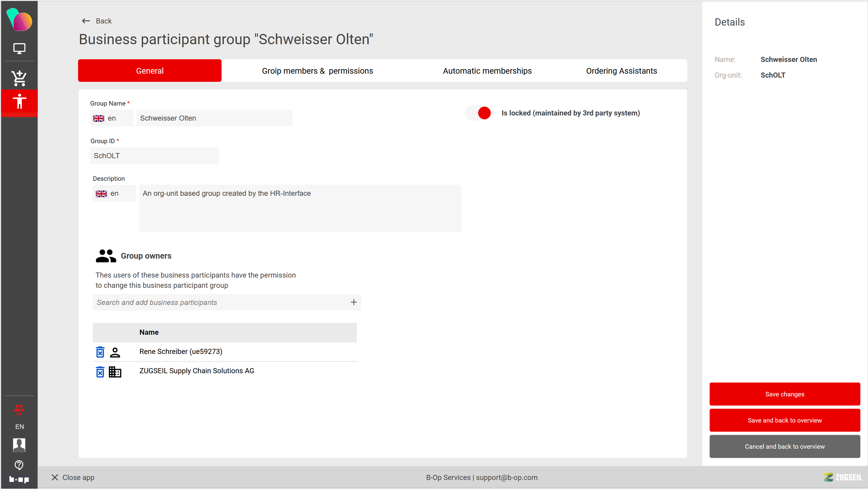Click the red group switch icon above EN
Image resolution: width=868 pixels, height=489 pixels.
click(19, 409)
